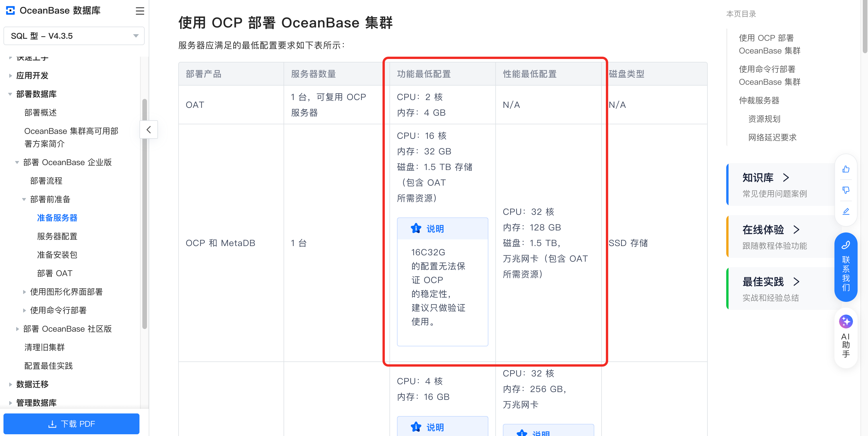The width and height of the screenshot is (868, 436).
Task: Open 准备安装包 page
Action: (x=57, y=255)
